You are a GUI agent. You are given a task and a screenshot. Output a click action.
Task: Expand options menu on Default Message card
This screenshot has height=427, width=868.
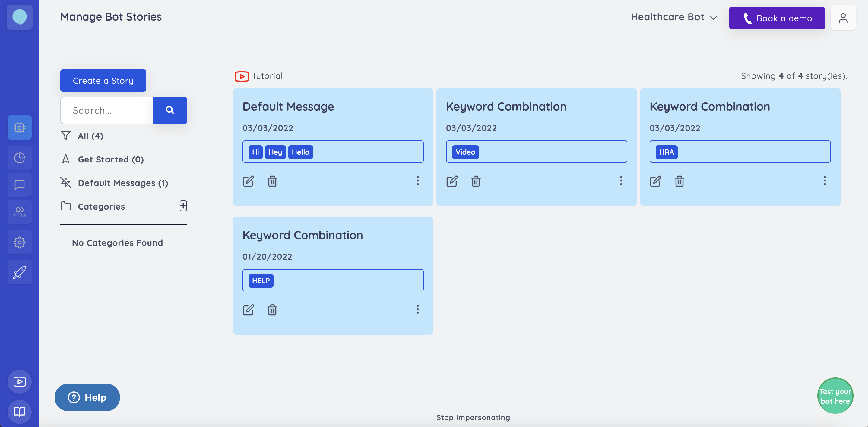pos(417,181)
